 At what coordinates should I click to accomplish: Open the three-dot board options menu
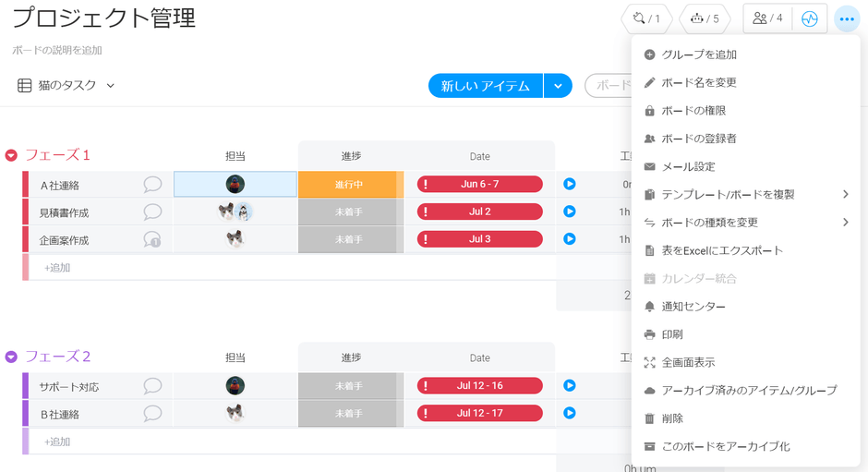pos(847,18)
